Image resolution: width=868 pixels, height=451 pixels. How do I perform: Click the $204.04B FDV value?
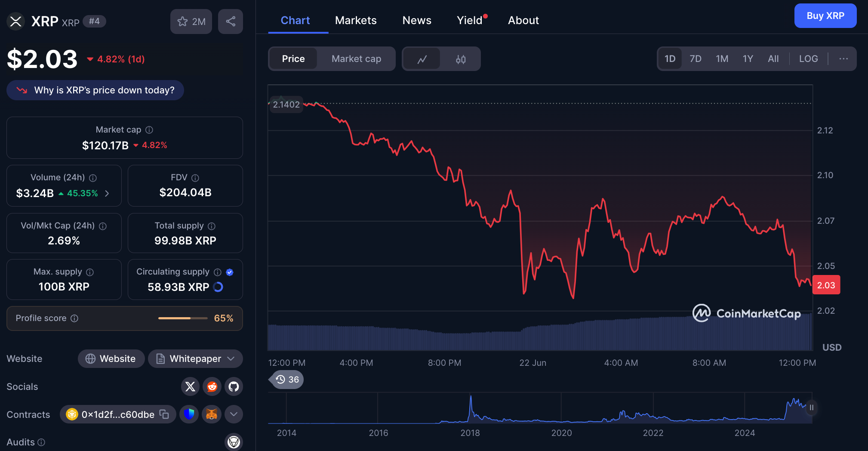185,192
